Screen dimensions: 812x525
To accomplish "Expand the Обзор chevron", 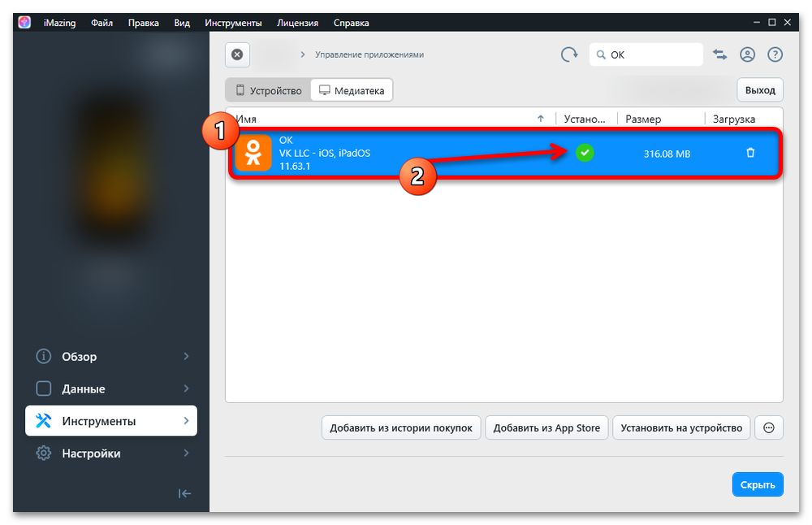I will tap(187, 357).
